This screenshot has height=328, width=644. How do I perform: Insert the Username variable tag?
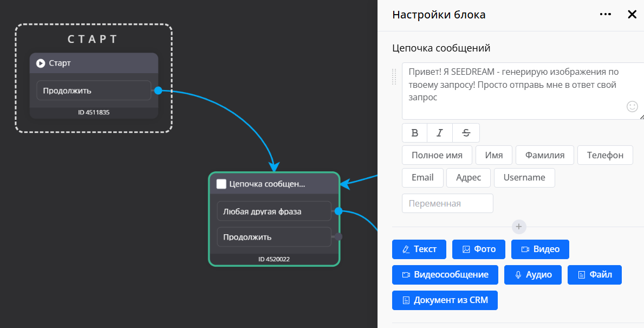[524, 178]
